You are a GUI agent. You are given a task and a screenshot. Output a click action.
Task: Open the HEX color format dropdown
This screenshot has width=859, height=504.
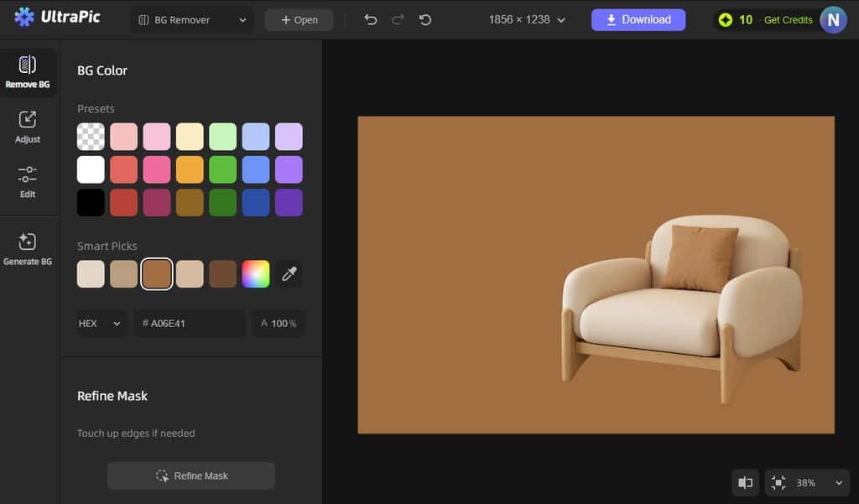click(102, 324)
